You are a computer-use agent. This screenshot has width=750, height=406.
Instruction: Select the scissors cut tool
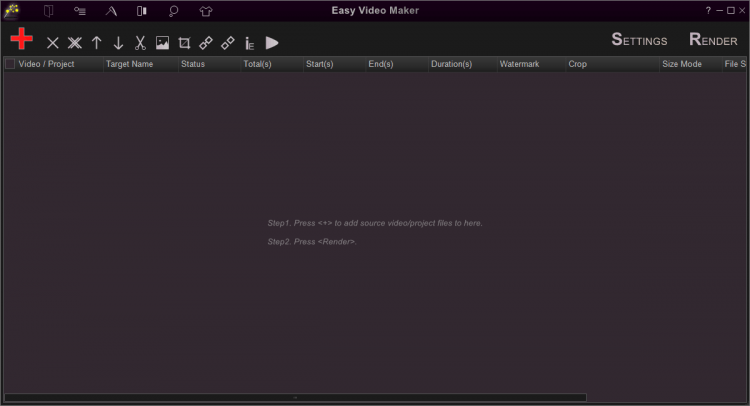tap(140, 43)
